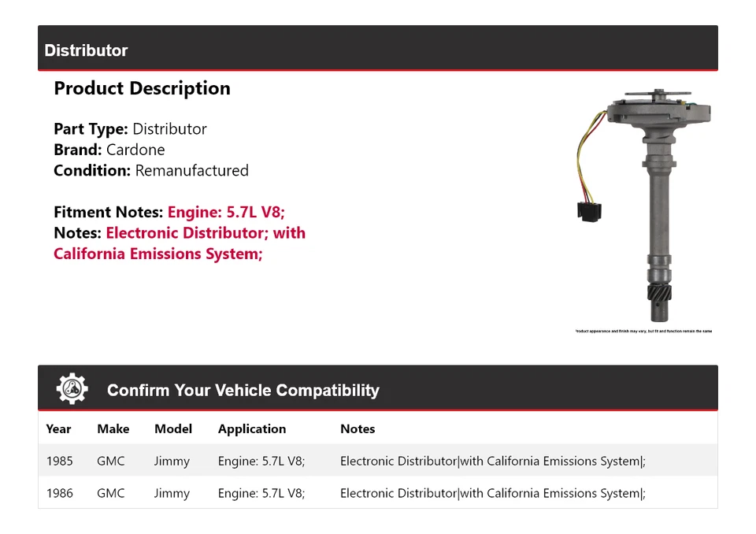
Task: Click the Make column header
Action: [x=113, y=428]
